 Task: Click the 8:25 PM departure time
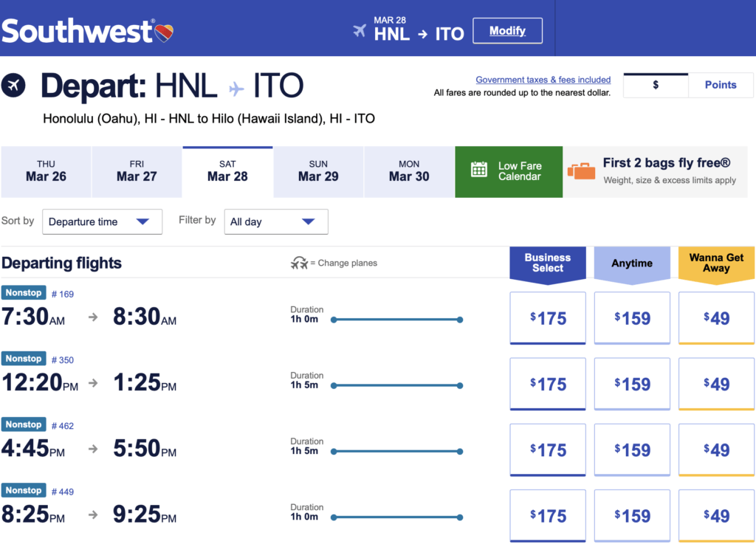[33, 514]
